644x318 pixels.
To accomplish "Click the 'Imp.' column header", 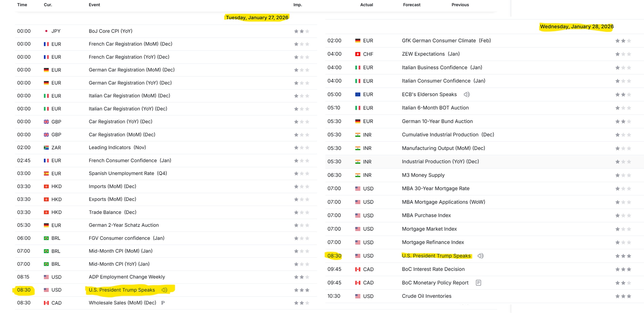I will coord(298,5).
